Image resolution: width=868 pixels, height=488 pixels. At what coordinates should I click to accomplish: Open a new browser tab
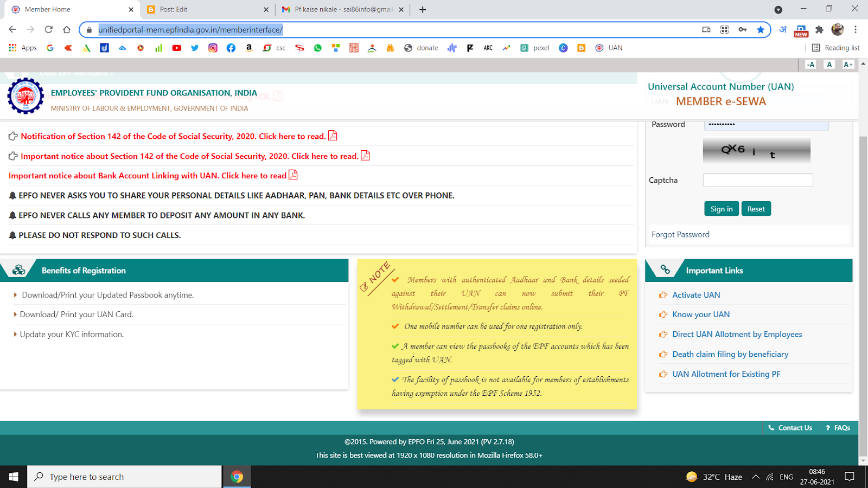[423, 9]
